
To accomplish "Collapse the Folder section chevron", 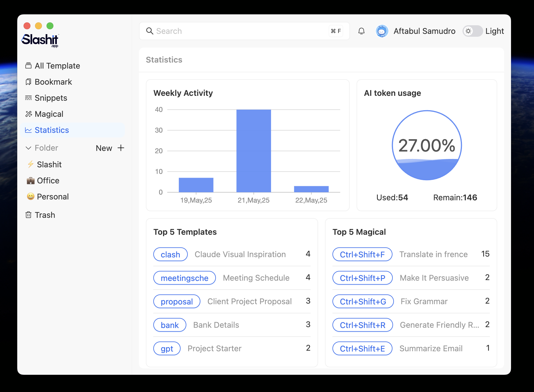I will (x=28, y=148).
